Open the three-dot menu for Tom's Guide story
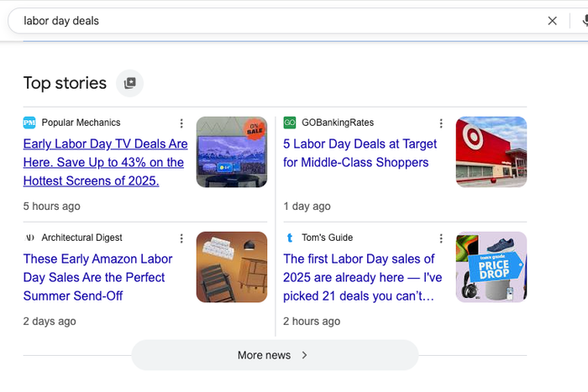Screen dimensions: 588x392 [441, 238]
